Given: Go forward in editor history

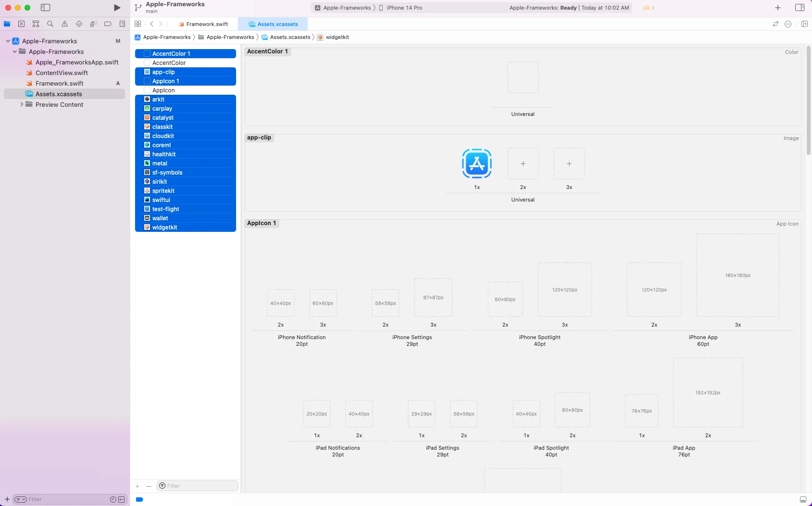Looking at the screenshot, I should 161,24.
